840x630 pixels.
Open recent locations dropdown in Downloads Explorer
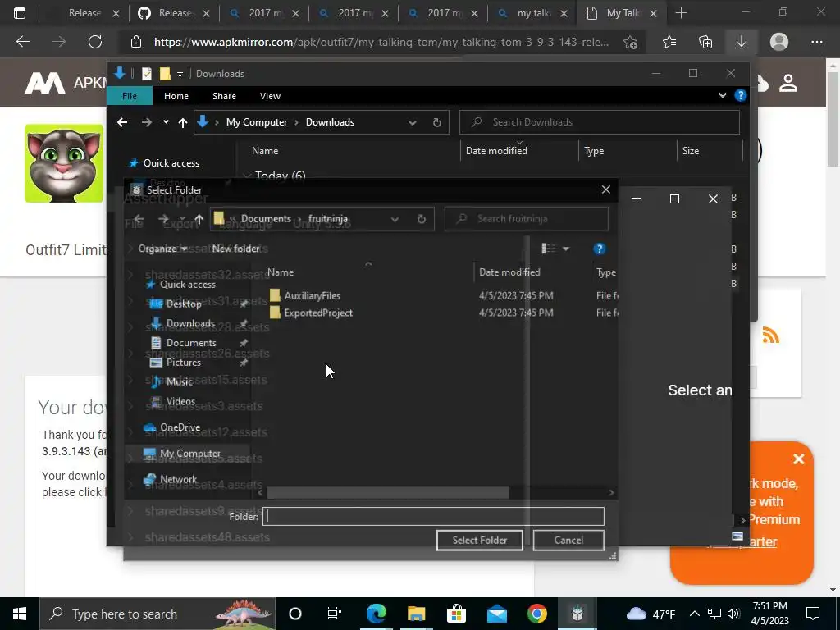(x=166, y=122)
